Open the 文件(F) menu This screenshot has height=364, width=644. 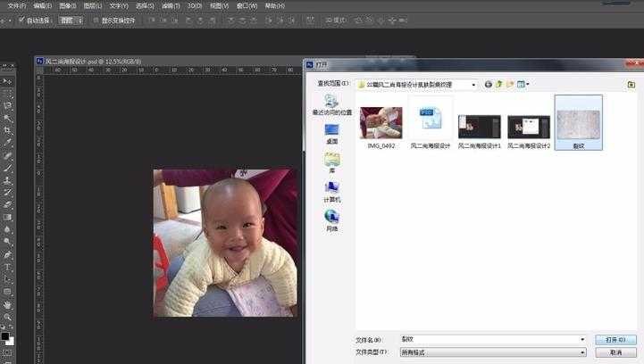pyautogui.click(x=17, y=5)
